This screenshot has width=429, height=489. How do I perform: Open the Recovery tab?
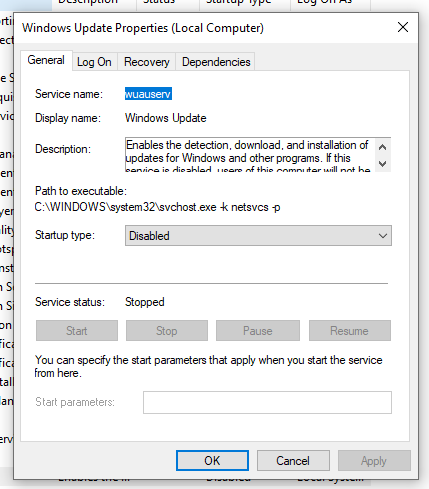146,62
